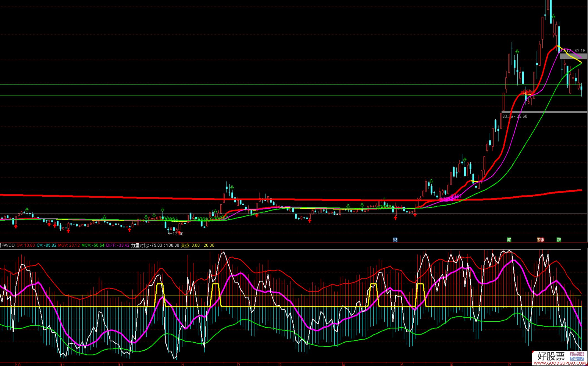
Task: Click the green 跌 event marker
Action: pos(559,240)
